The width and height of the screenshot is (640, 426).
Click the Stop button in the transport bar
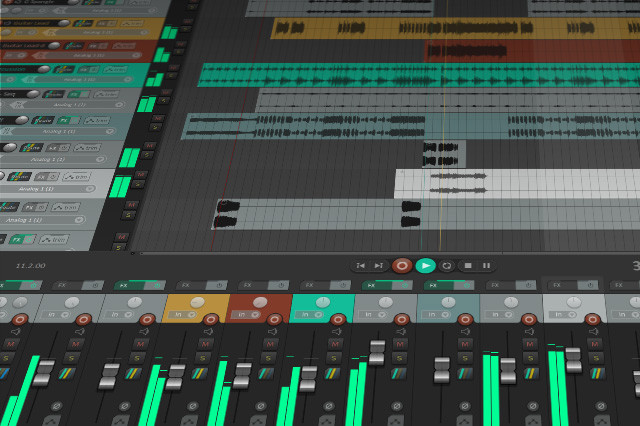466,265
